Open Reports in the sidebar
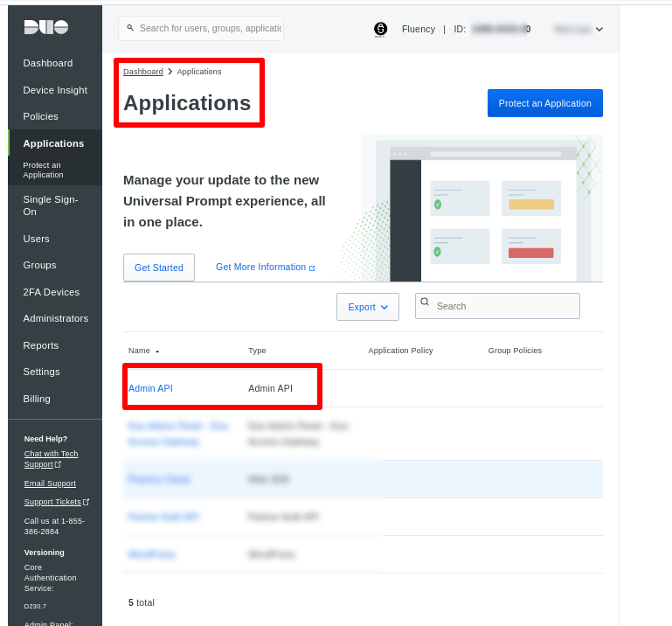Screen dimensions: 672x626 (41, 345)
